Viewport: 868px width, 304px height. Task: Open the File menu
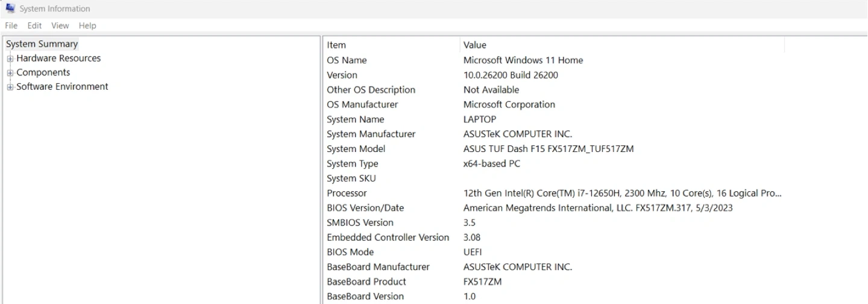(x=12, y=25)
